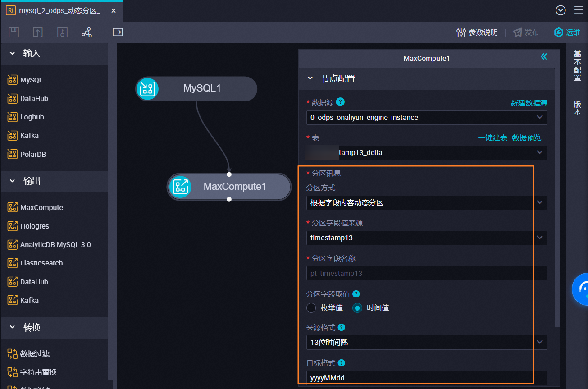
Task: Click the MySQL1 node on canvas
Action: pyautogui.click(x=196, y=88)
